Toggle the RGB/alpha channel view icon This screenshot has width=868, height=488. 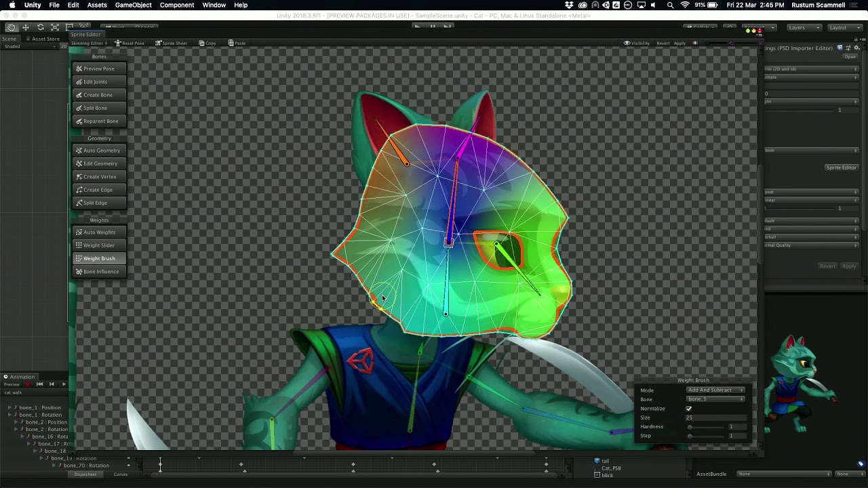(694, 43)
